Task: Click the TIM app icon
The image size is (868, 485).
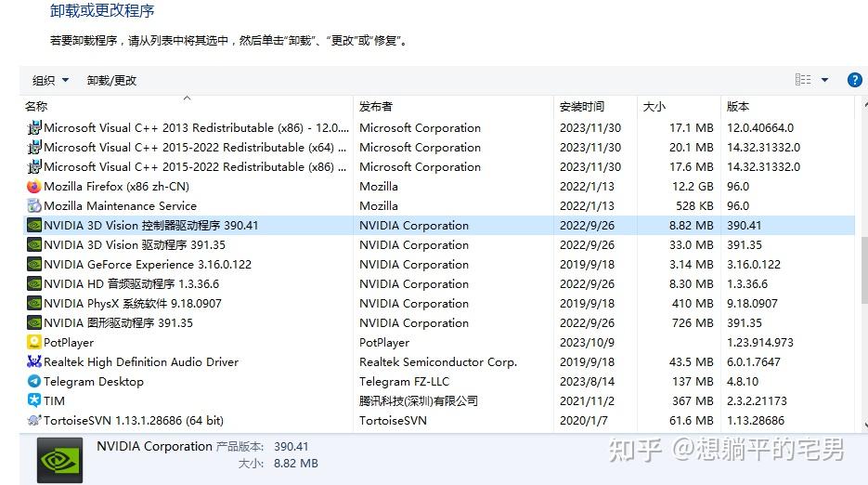Action: pyautogui.click(x=34, y=400)
